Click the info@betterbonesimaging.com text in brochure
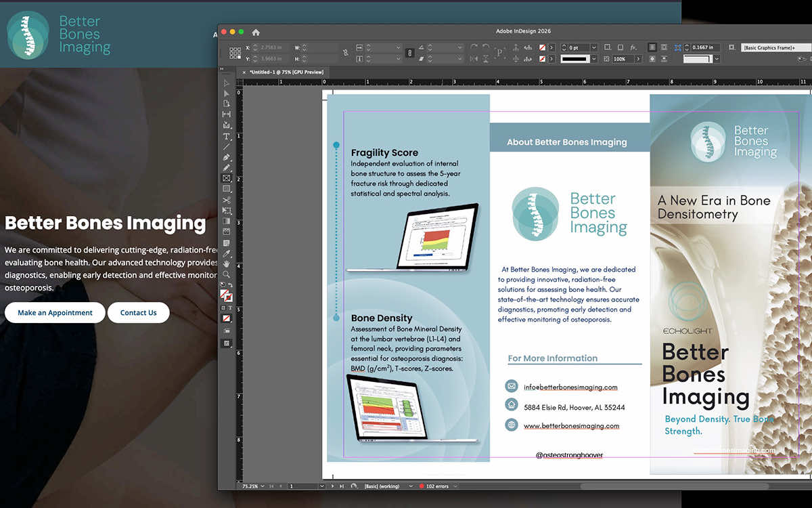This screenshot has width=812, height=508. (x=570, y=387)
